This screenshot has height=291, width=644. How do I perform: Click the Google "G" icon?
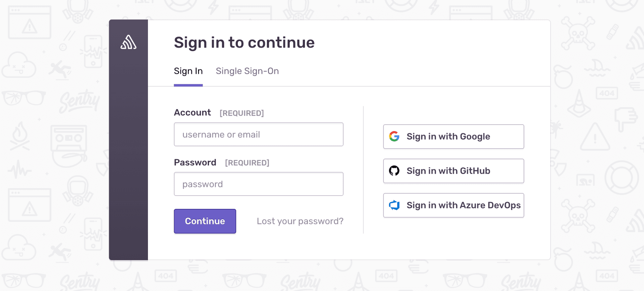(394, 136)
